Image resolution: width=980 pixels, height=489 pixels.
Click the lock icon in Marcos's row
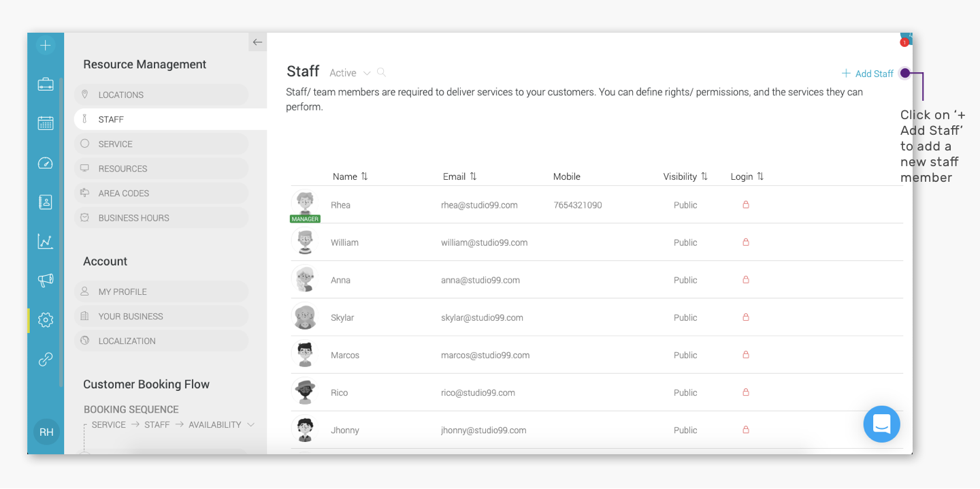[746, 354]
